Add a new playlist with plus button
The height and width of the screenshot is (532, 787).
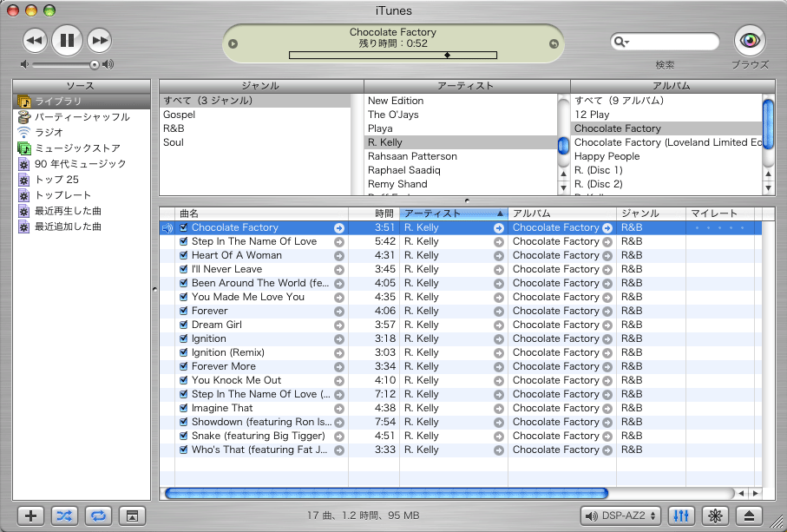tap(30, 516)
